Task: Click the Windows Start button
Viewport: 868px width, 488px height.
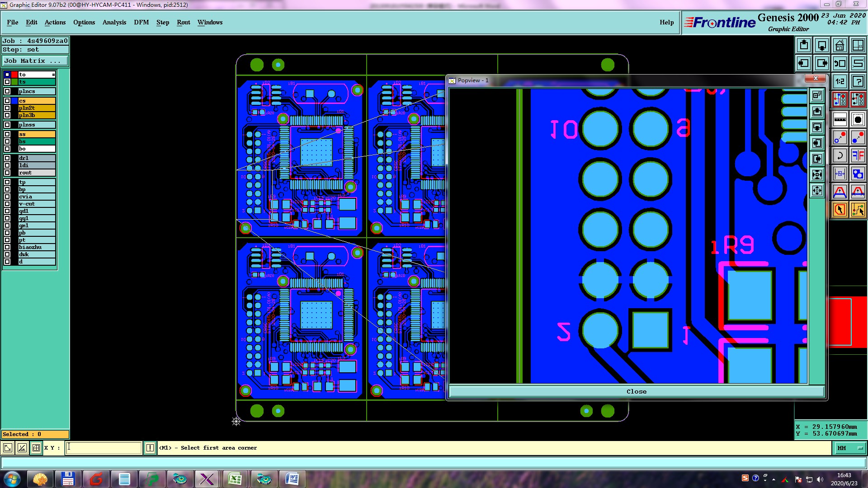Action: point(12,479)
